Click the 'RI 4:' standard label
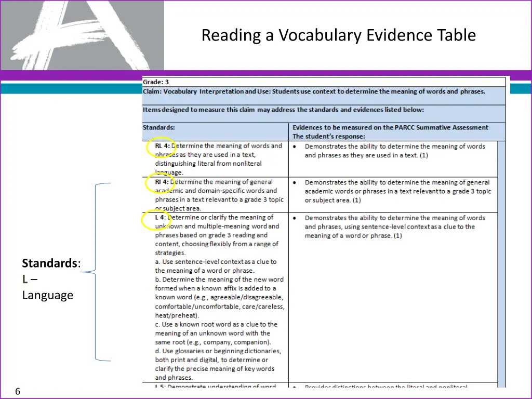 pyautogui.click(x=162, y=182)
